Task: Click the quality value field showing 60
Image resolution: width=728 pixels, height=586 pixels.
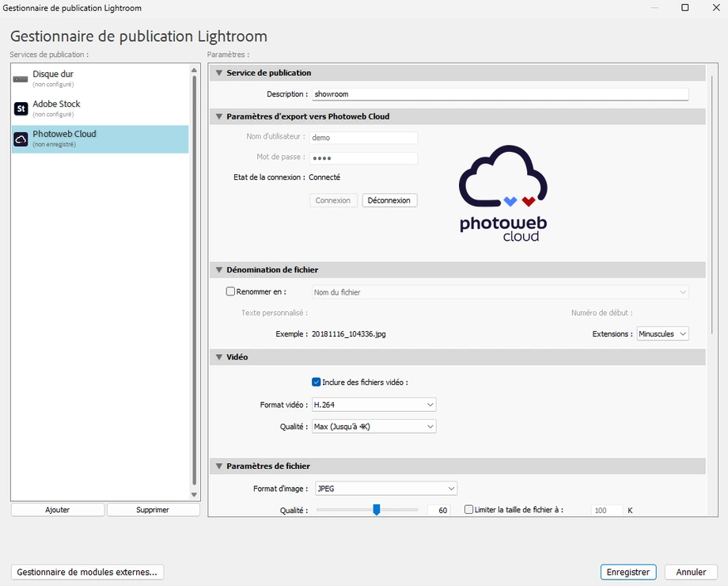Action: (438, 510)
